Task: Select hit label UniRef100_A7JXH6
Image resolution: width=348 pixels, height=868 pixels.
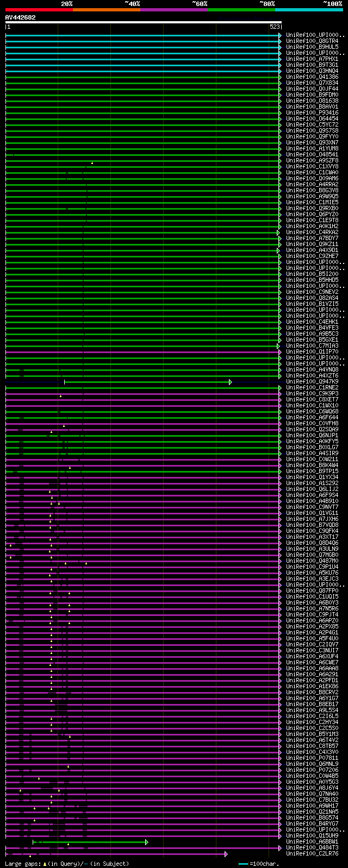Action: pos(312,519)
